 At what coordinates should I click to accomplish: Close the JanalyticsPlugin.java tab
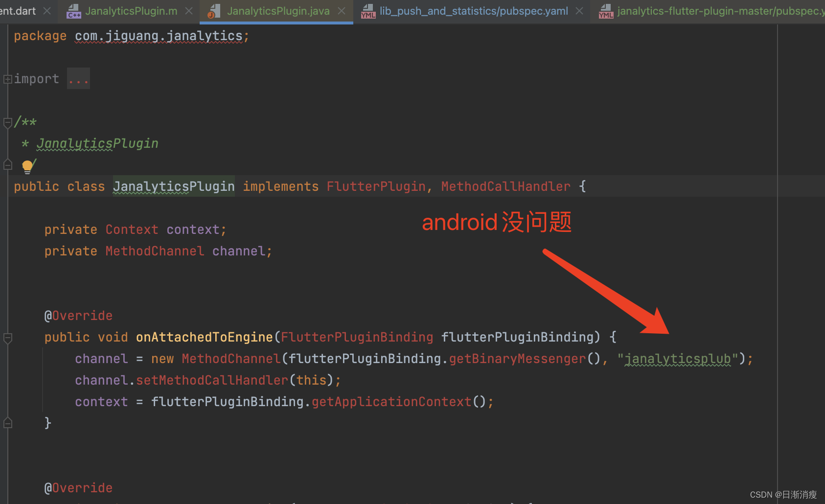coord(341,11)
